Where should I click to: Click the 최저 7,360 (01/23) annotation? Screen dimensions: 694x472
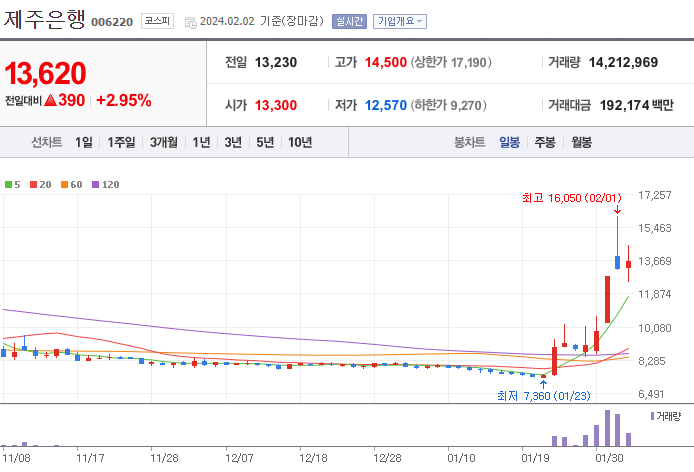[x=544, y=396]
